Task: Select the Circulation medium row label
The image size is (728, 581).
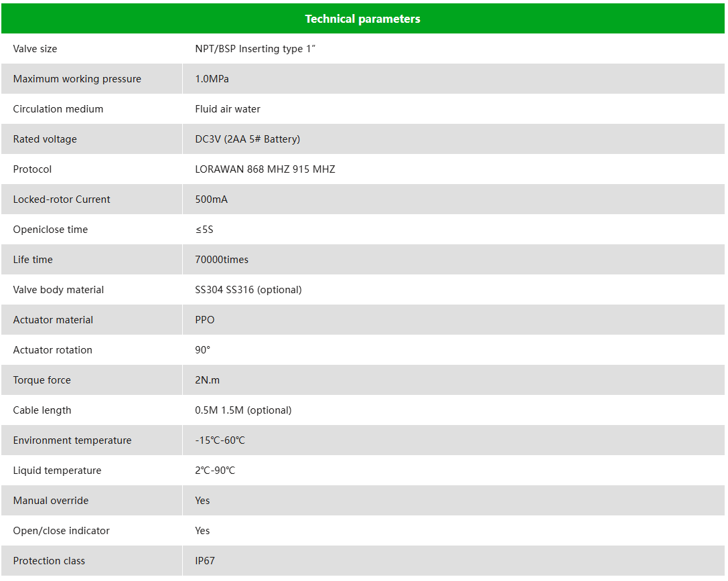Action: (58, 109)
